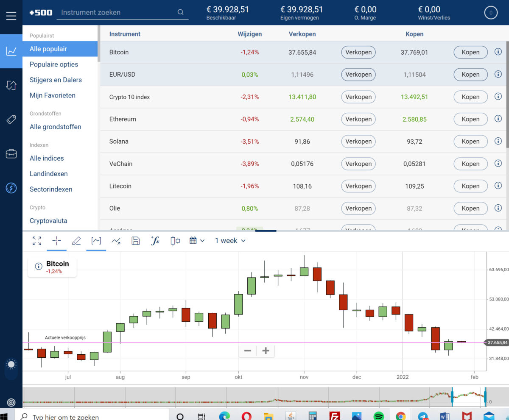Open the briefcase portfolio icon

coord(11,153)
